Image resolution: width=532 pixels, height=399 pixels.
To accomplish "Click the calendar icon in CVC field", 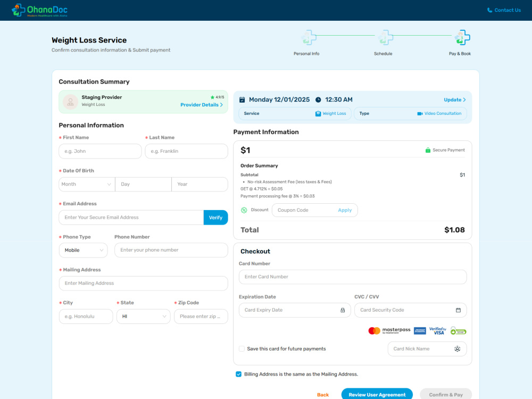I will point(458,310).
